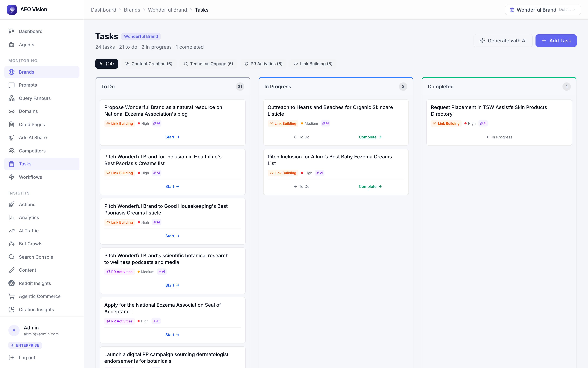Click the To Do count badge 21
This screenshot has width=588, height=368.
point(240,87)
